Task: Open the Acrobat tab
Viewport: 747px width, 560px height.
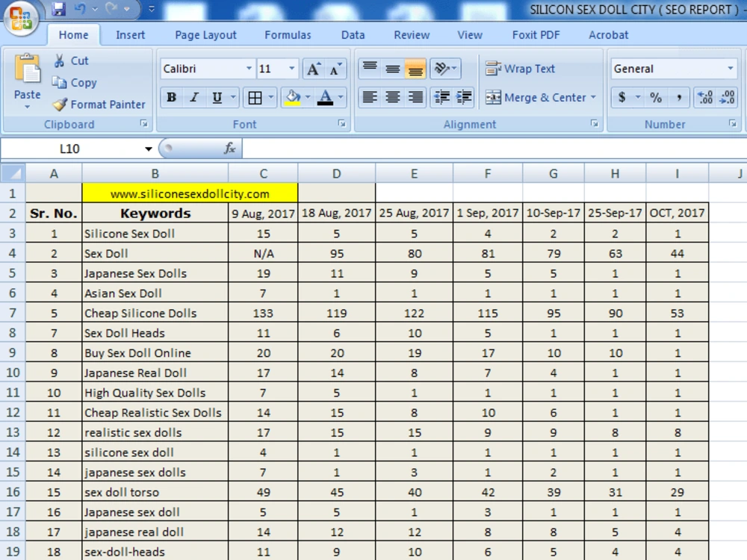Action: (x=608, y=35)
